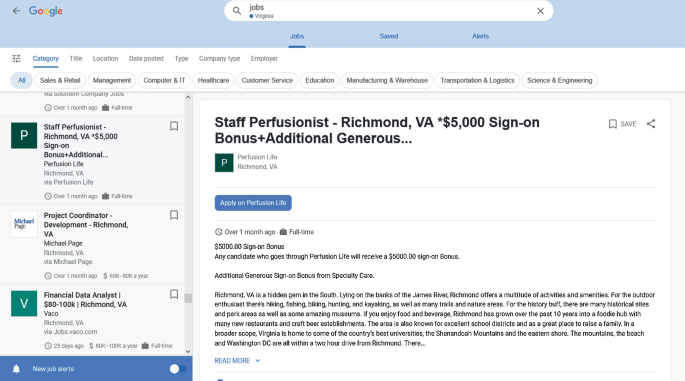Bookmark the Financial Data Analyst listing

coord(174,294)
